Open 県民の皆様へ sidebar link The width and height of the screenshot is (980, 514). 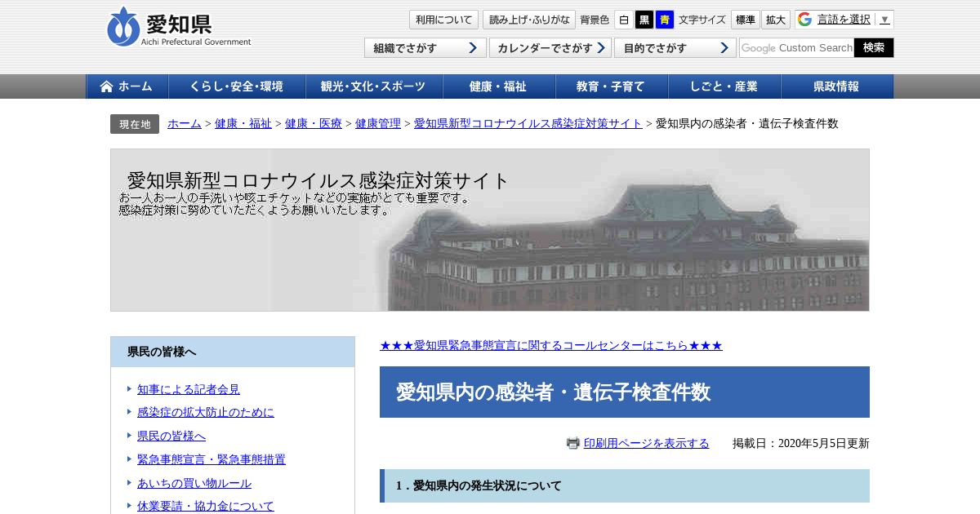pyautogui.click(x=171, y=436)
